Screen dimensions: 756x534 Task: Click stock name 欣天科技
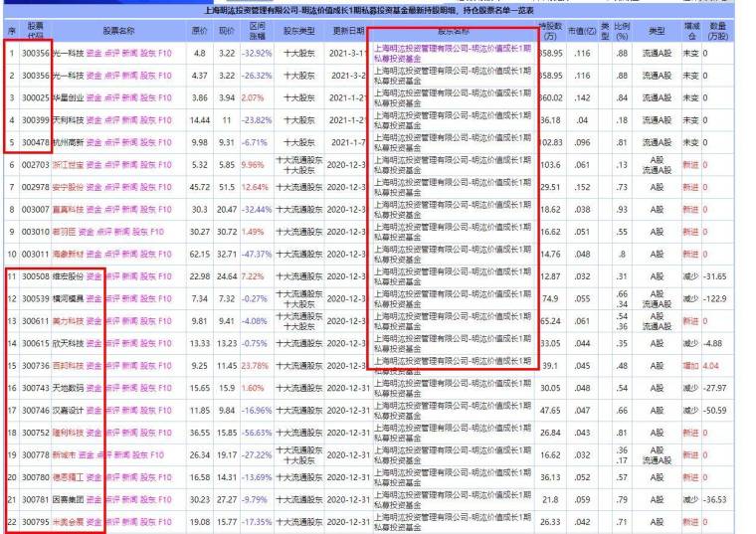pos(68,343)
